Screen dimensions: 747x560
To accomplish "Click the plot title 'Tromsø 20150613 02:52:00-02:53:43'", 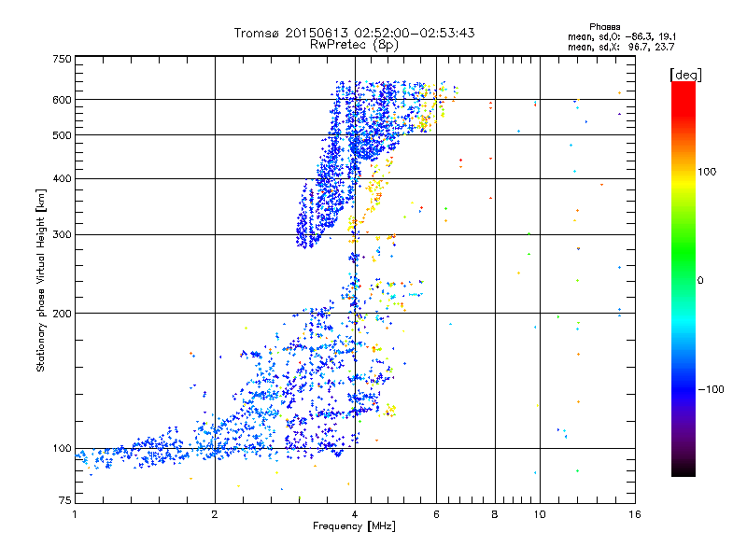I will (x=354, y=33).
